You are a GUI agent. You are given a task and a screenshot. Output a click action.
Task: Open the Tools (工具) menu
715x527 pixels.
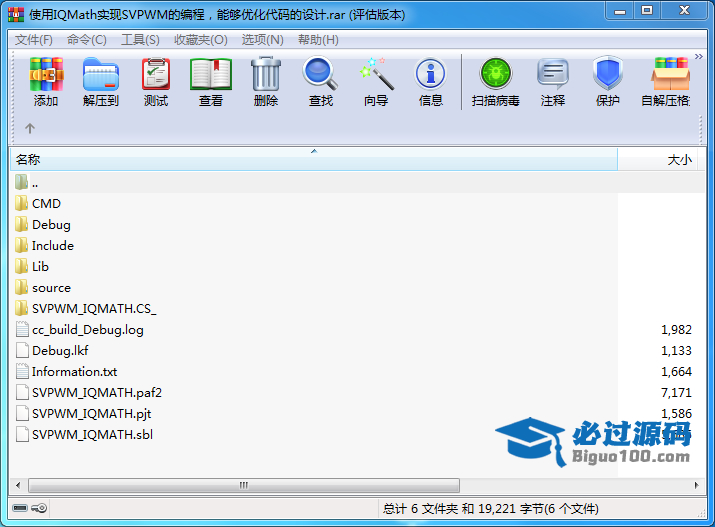pyautogui.click(x=140, y=40)
